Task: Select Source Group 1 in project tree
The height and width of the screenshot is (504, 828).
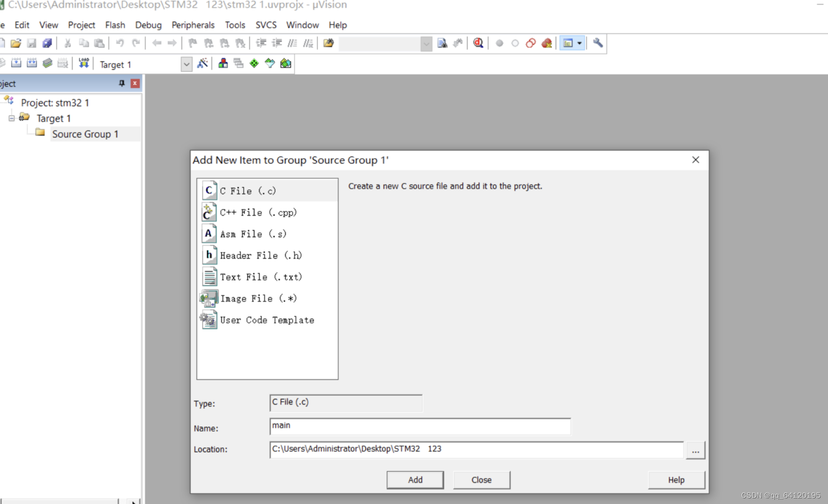Action: tap(85, 134)
